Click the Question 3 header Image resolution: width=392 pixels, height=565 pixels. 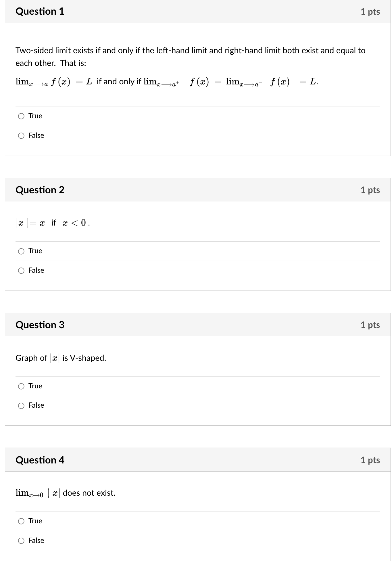(40, 325)
